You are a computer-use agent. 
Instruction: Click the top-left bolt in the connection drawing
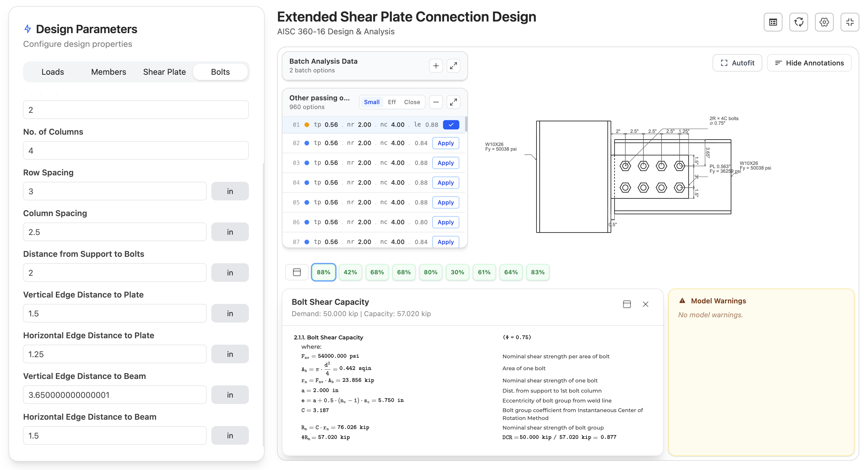(625, 166)
